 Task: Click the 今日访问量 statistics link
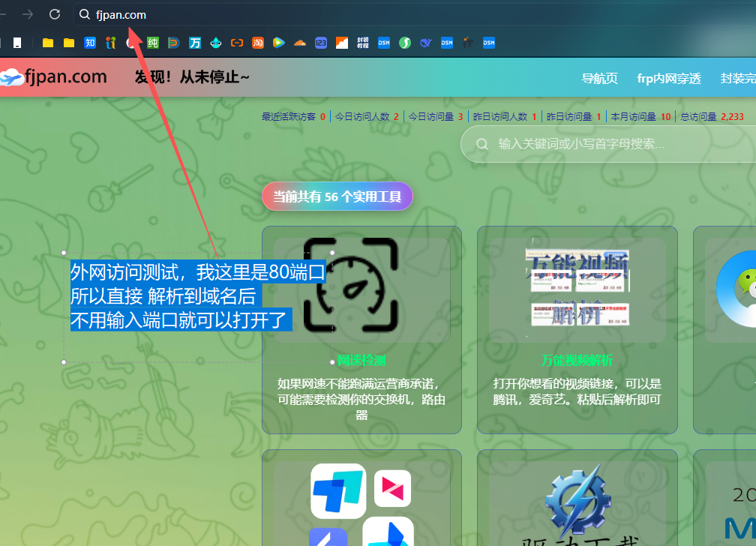(437, 116)
